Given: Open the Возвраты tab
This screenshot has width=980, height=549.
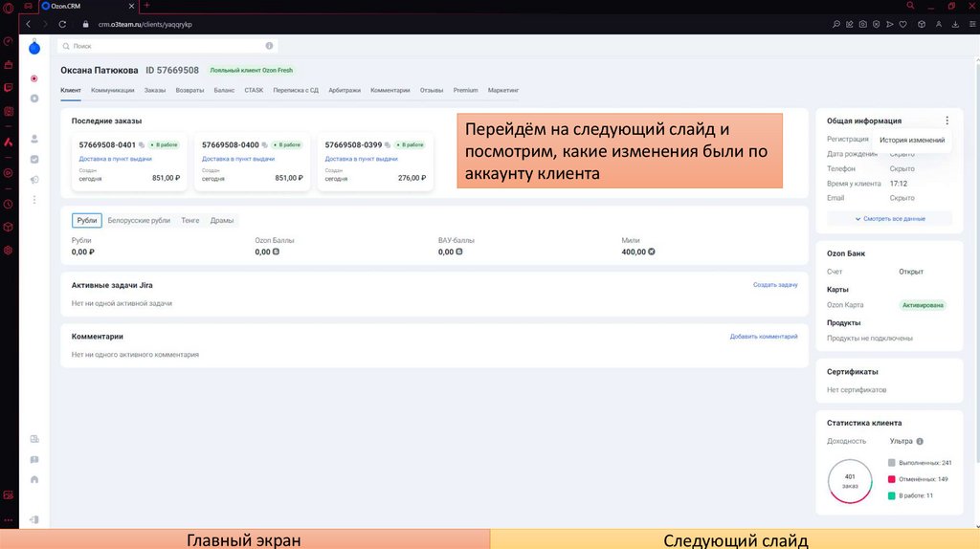Looking at the screenshot, I should click(x=190, y=90).
